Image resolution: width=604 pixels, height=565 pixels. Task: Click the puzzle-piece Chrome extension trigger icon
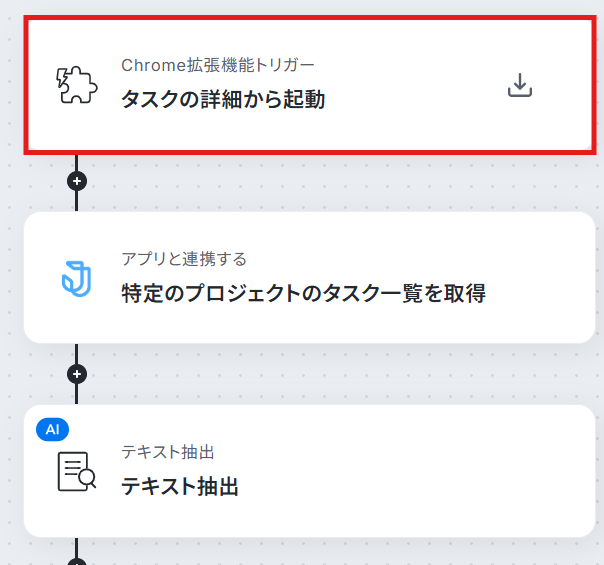pyautogui.click(x=75, y=86)
